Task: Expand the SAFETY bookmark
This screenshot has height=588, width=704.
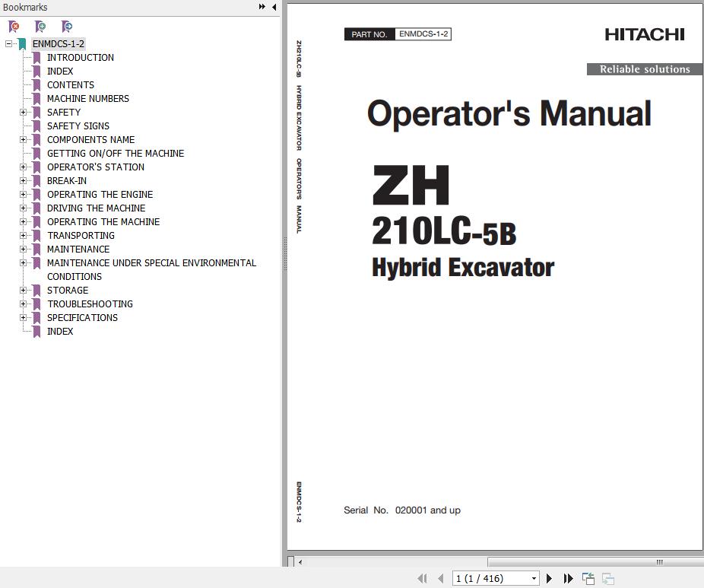Action: 23,113
